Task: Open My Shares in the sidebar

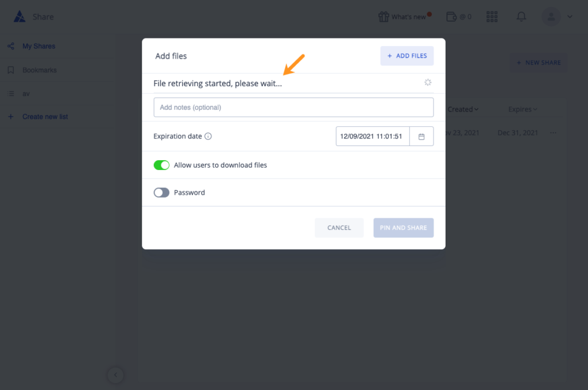Action: click(x=38, y=46)
